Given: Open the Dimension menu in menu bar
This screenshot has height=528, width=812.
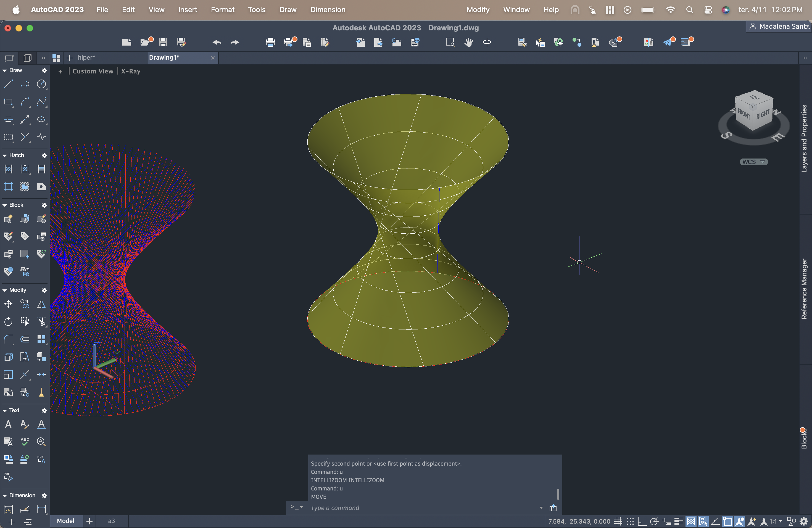Looking at the screenshot, I should point(328,10).
